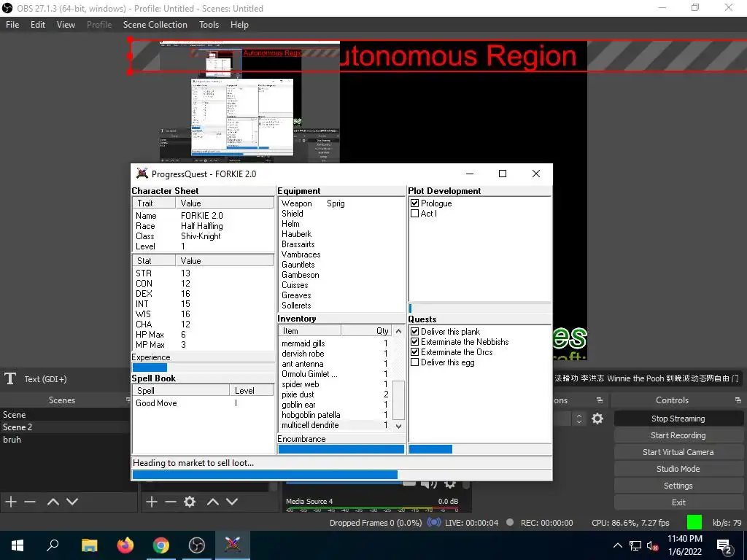
Task: Select hobgoblin patella inventory row
Action: (x=336, y=415)
